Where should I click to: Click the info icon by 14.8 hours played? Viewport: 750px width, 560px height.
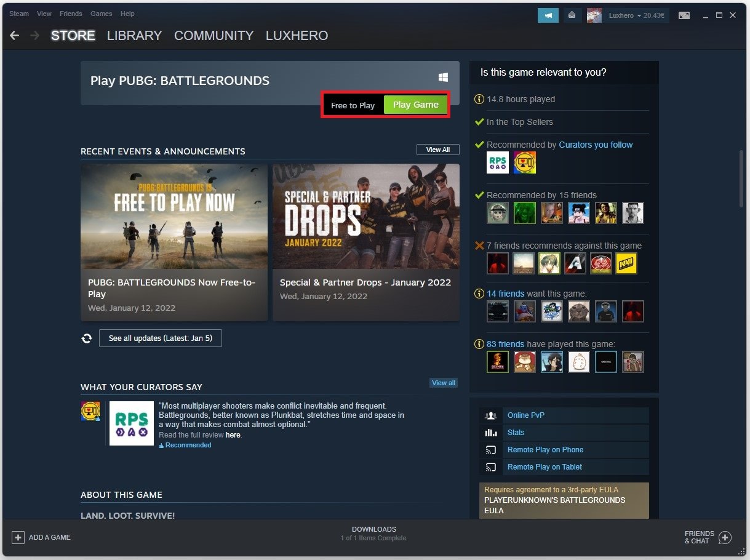[480, 99]
